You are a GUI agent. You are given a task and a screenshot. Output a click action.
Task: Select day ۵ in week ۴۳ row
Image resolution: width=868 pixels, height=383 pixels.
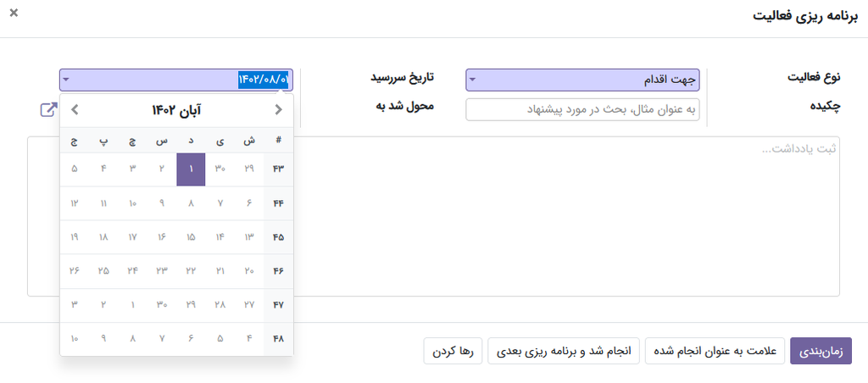75,169
